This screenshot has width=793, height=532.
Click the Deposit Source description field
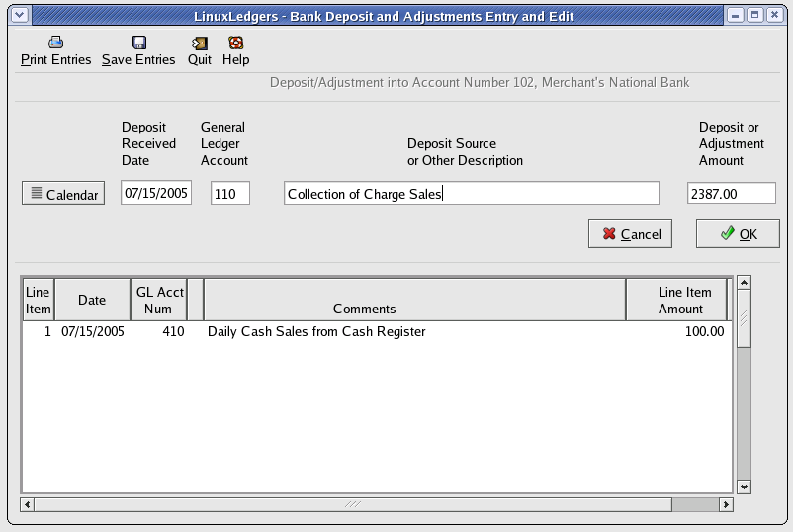pos(471,194)
